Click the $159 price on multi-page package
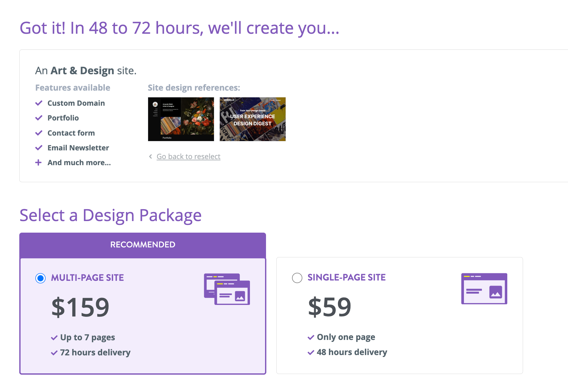This screenshot has height=392, width=568. (x=80, y=307)
